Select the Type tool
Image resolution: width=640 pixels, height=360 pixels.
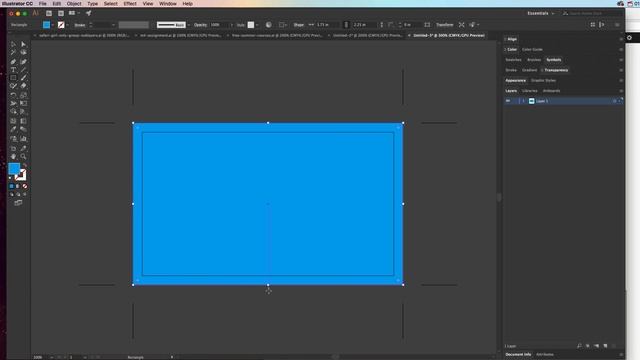click(13, 70)
